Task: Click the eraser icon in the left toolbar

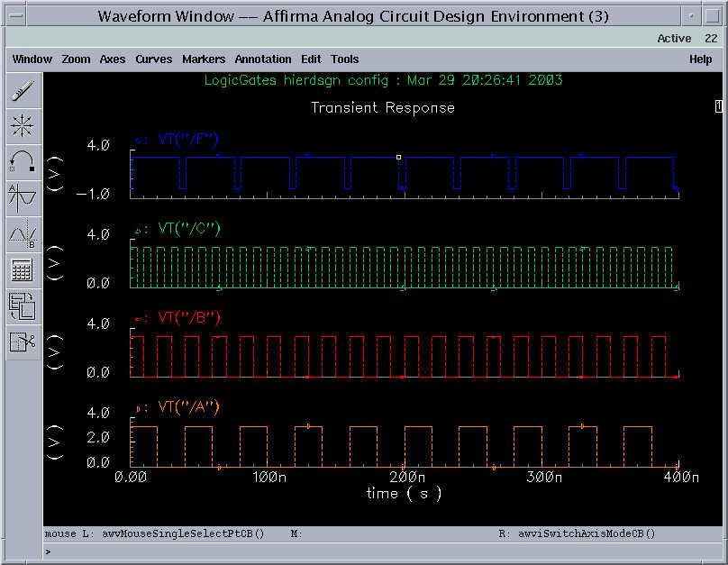Action: 23,90
